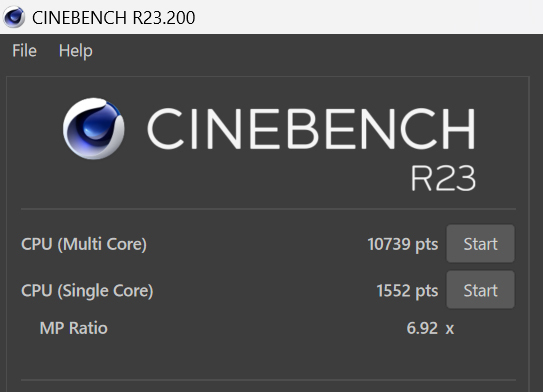543x392 pixels.
Task: Click the MP Ratio label
Action: pos(73,328)
